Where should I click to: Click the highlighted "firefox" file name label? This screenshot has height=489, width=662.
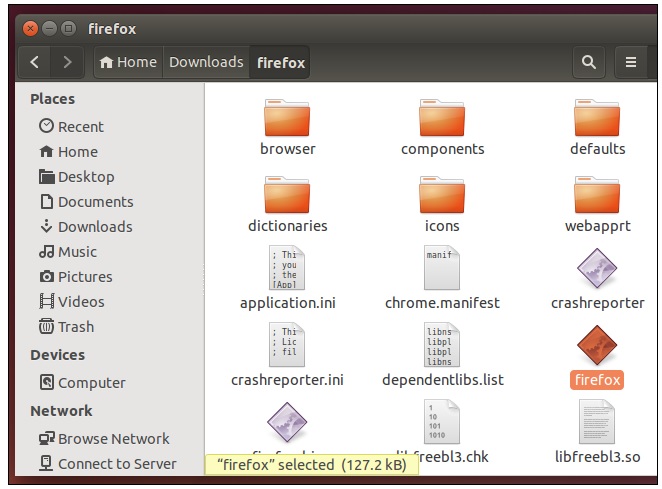(597, 380)
